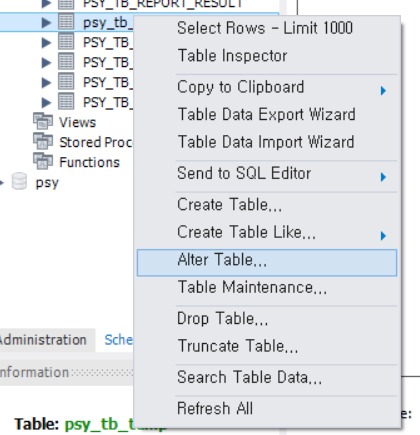Screen dimensions: 420x435
Task: Switch to the Administration tab
Action: [x=43, y=340]
